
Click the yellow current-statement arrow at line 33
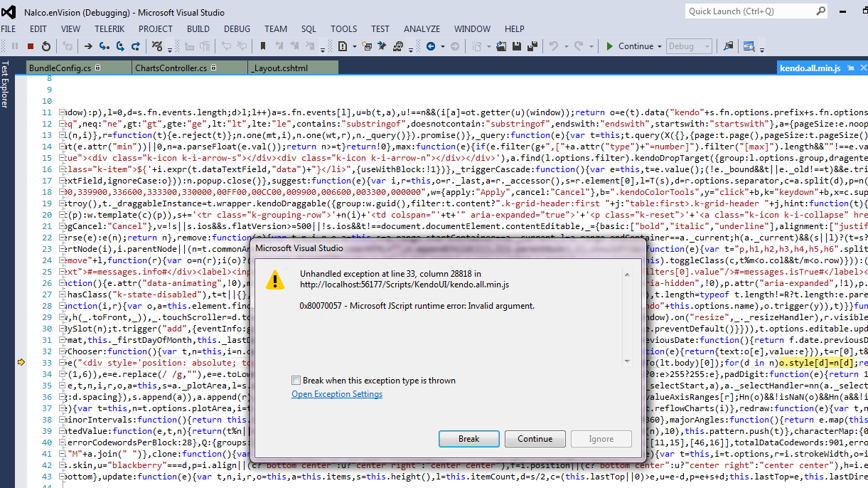[21, 363]
